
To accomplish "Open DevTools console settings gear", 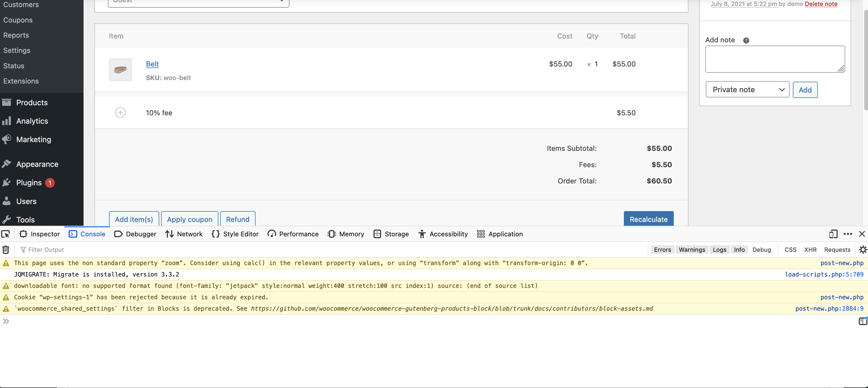I will [x=863, y=249].
